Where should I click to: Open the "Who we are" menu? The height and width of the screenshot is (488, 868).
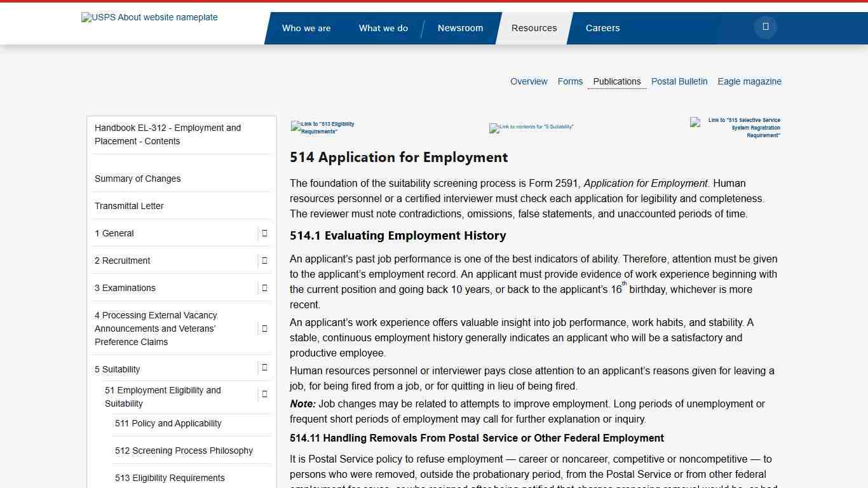point(306,28)
